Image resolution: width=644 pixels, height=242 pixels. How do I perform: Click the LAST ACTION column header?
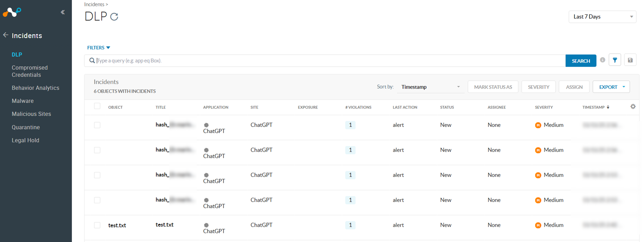(x=405, y=107)
